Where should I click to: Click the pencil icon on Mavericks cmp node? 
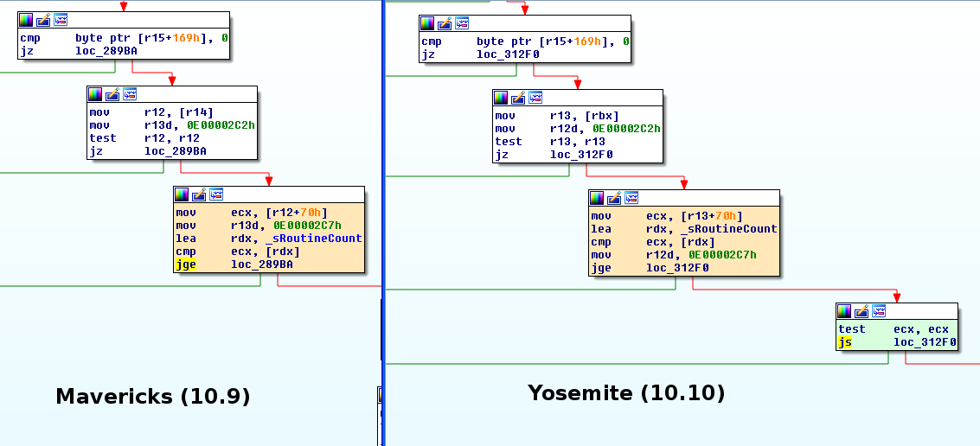[42, 20]
